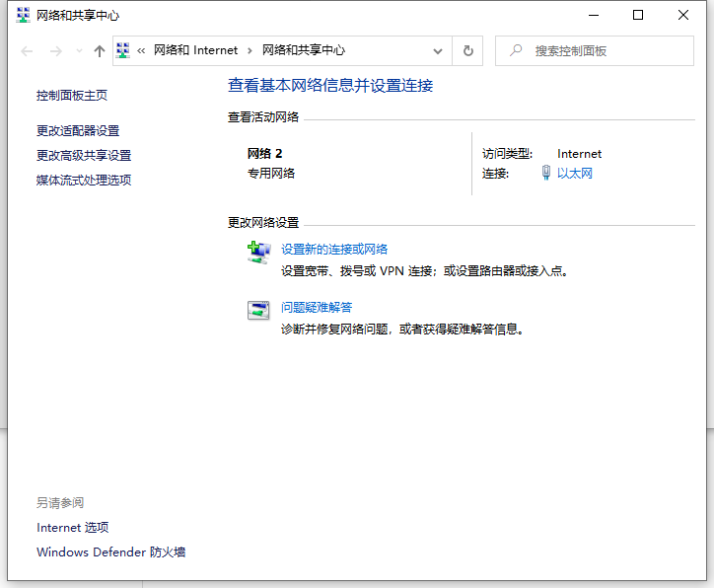Open Internet 选项 link
Image resolution: width=714 pixels, height=588 pixels.
(x=73, y=528)
